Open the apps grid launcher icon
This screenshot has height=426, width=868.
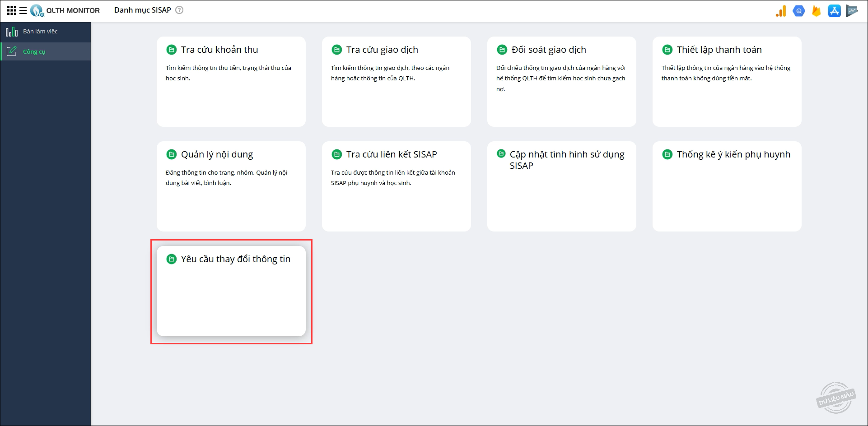(x=12, y=10)
